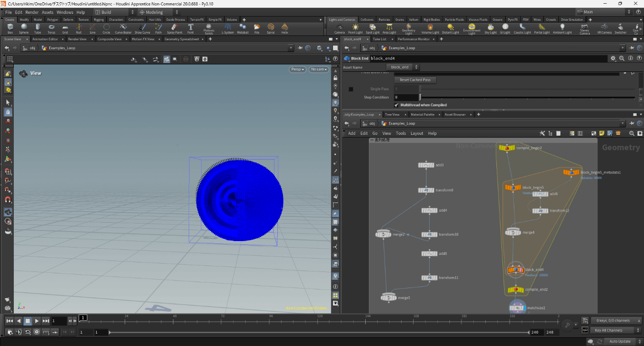Open the Render menu
This screenshot has height=346, width=644.
point(32,12)
